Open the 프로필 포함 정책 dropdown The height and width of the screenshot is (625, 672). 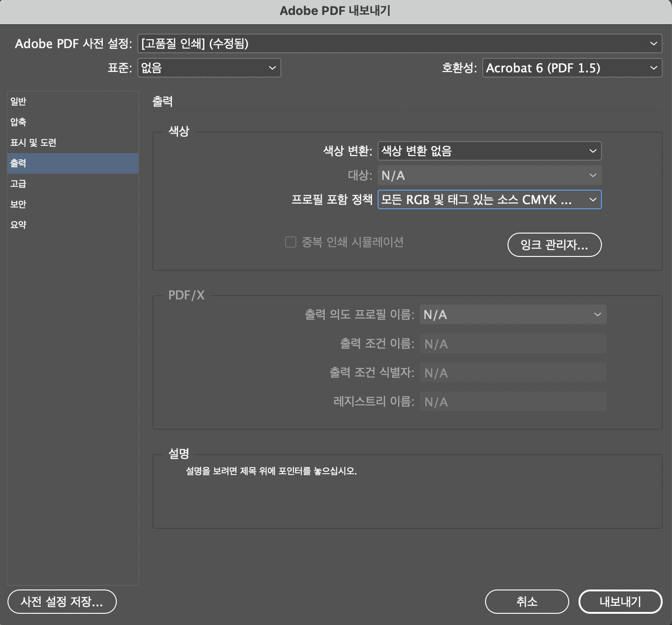click(x=489, y=199)
